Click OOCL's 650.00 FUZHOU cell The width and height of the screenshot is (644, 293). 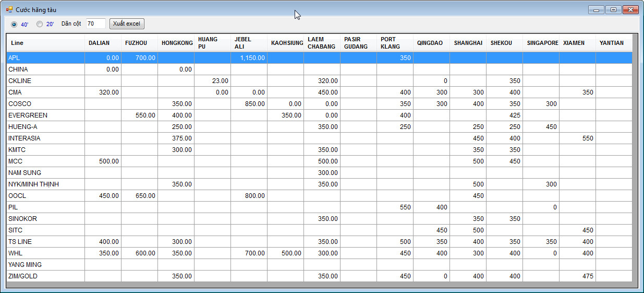point(139,195)
